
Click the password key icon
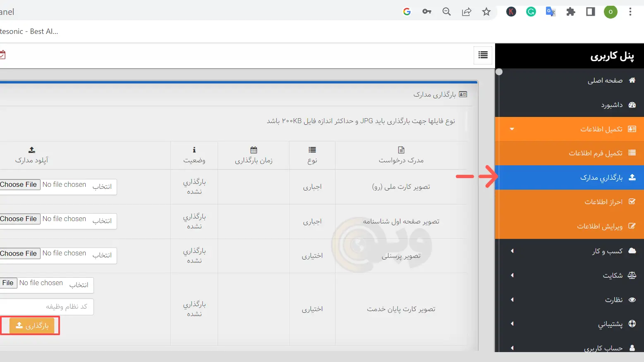tap(427, 12)
